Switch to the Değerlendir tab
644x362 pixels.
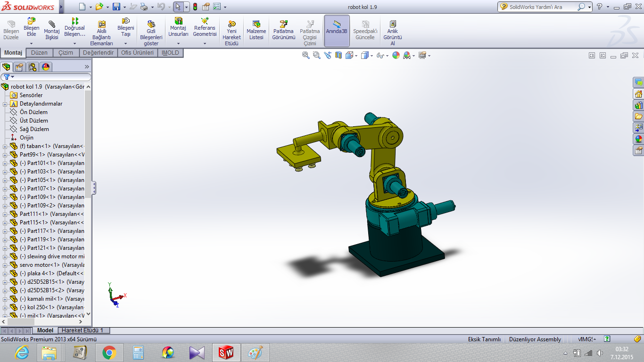point(99,53)
